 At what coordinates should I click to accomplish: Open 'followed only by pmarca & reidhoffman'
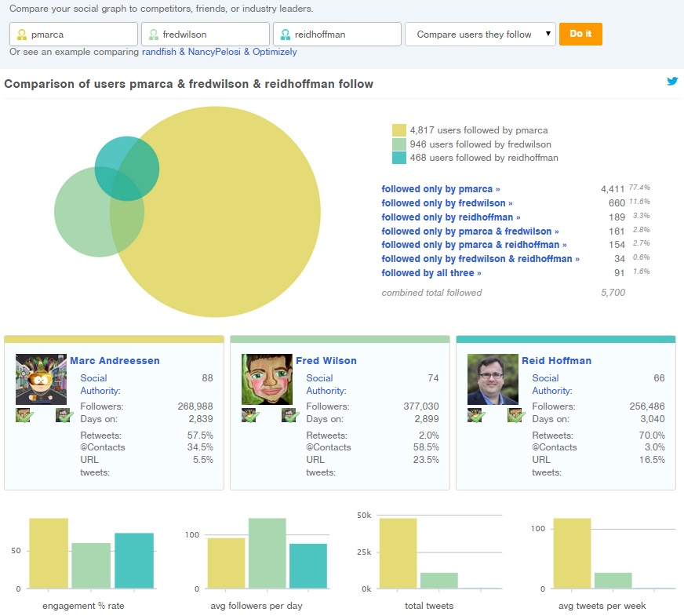[475, 244]
